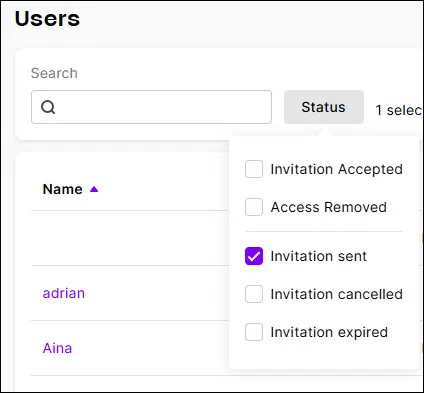Open the adrian user link

64,293
